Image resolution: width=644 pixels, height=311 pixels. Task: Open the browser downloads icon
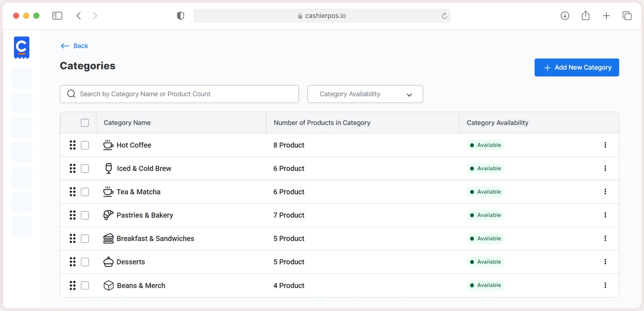click(x=565, y=15)
